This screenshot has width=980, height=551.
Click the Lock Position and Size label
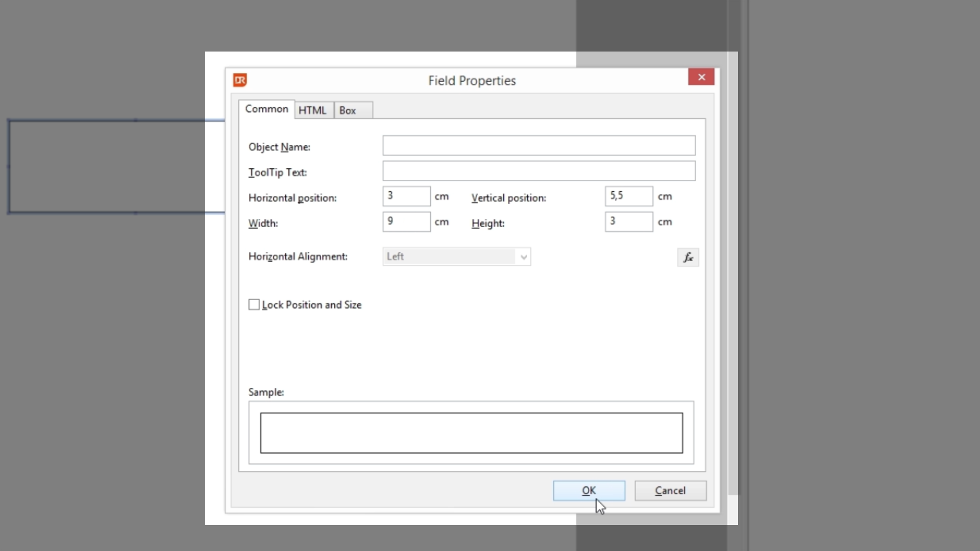pos(311,305)
